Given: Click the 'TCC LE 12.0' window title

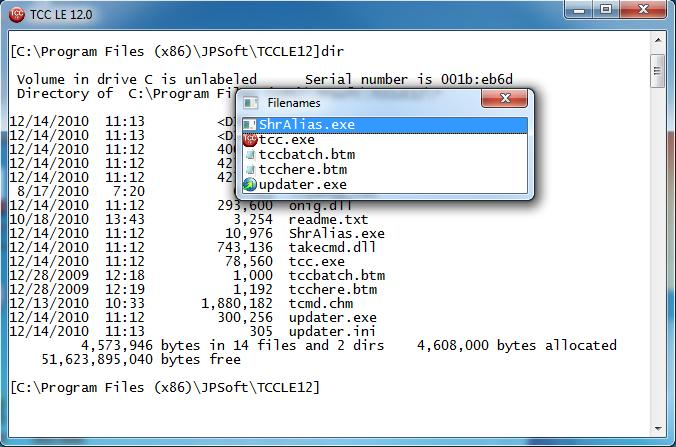Looking at the screenshot, I should click(61, 15).
